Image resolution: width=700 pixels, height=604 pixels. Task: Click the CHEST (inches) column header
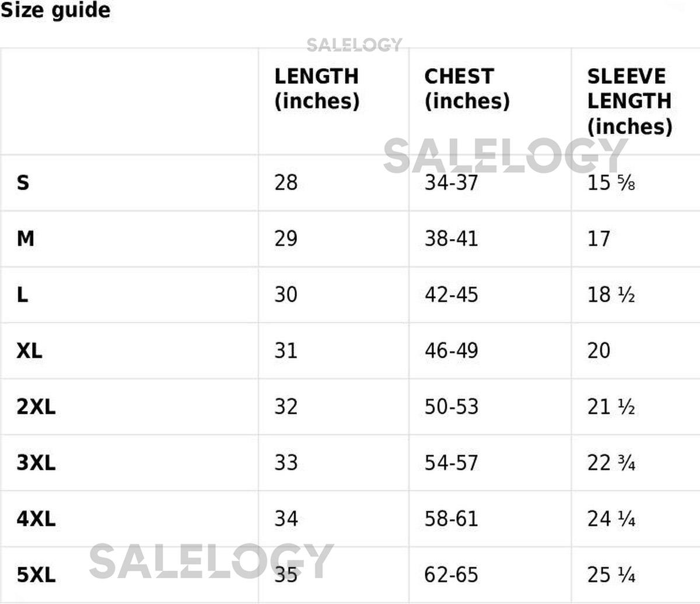pos(467,89)
